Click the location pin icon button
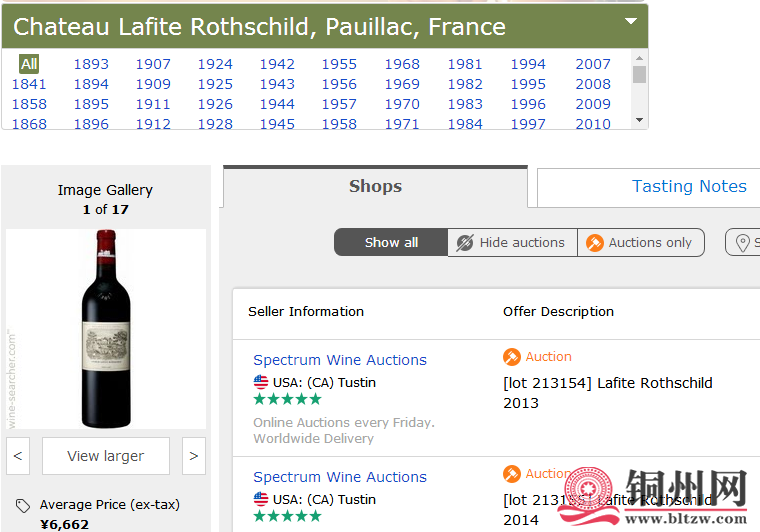 click(743, 242)
